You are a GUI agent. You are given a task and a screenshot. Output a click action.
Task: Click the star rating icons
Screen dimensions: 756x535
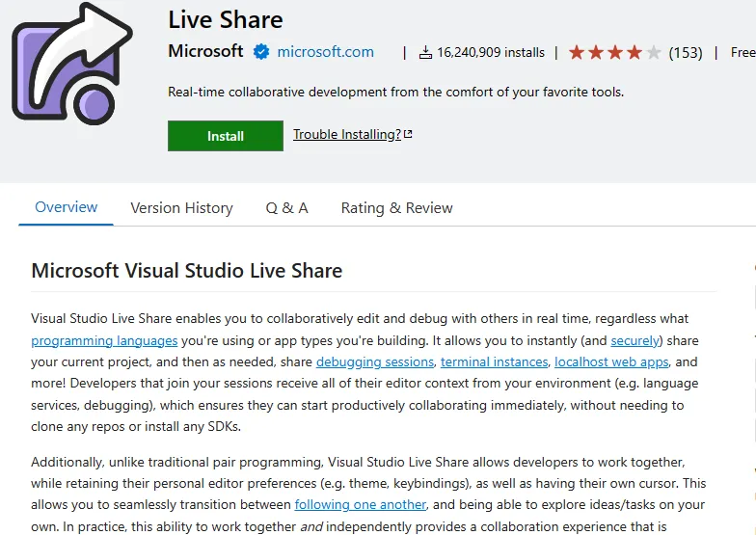pos(614,53)
